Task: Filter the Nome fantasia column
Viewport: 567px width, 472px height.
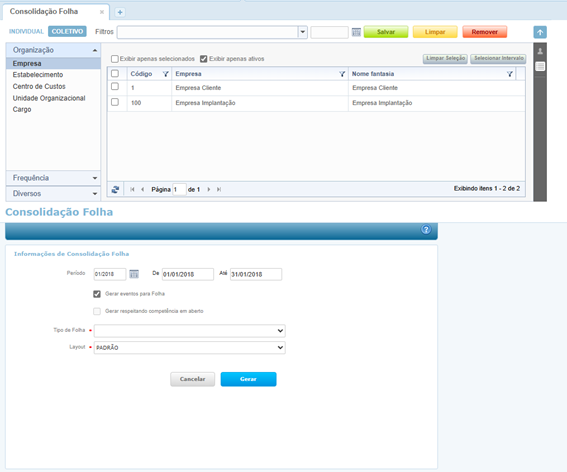Action: click(510, 74)
